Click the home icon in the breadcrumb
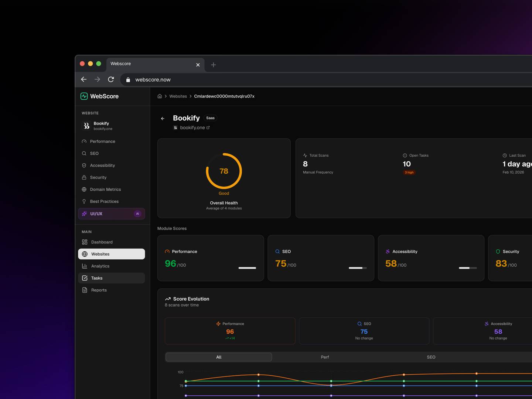Screen dimensions: 532x399 click(160, 96)
